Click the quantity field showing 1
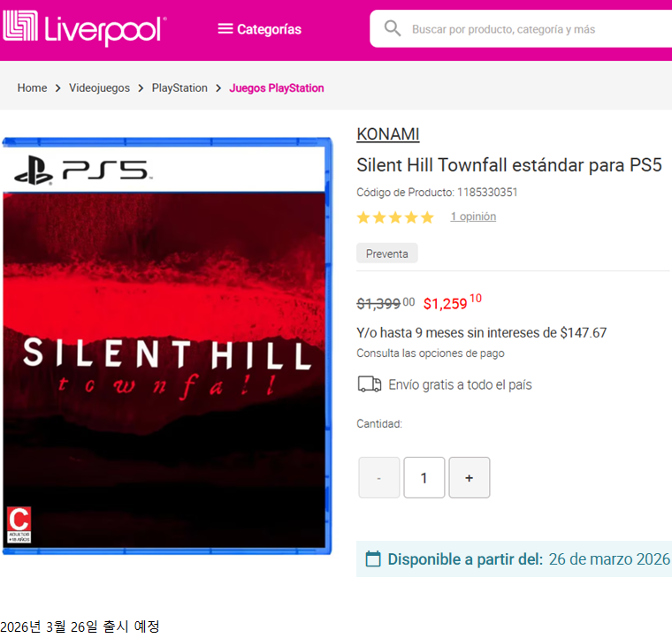 tap(424, 477)
